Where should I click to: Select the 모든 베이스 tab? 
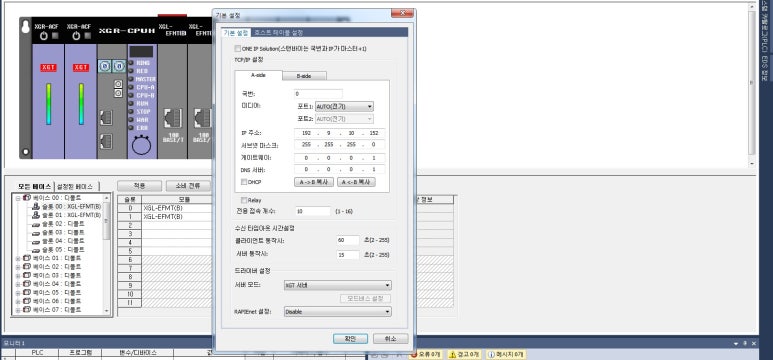[x=34, y=186]
